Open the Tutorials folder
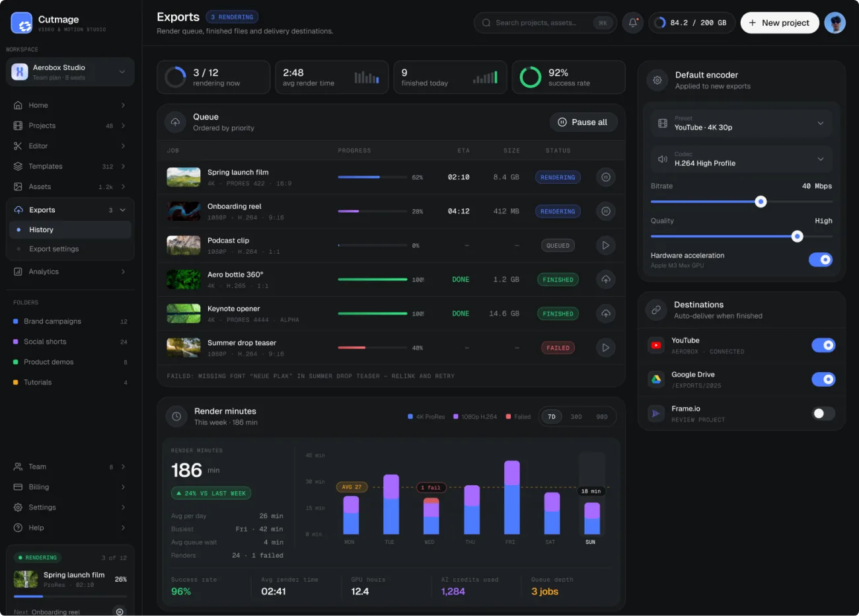859x616 pixels. pos(70,383)
